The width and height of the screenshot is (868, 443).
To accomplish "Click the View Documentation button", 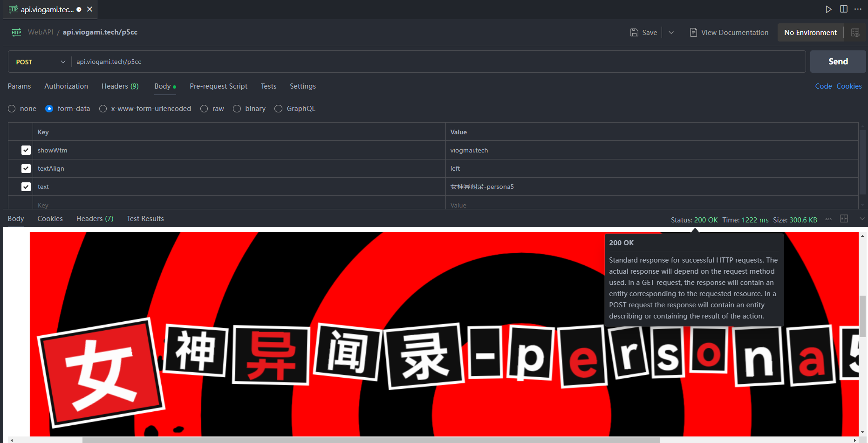I will click(x=729, y=33).
